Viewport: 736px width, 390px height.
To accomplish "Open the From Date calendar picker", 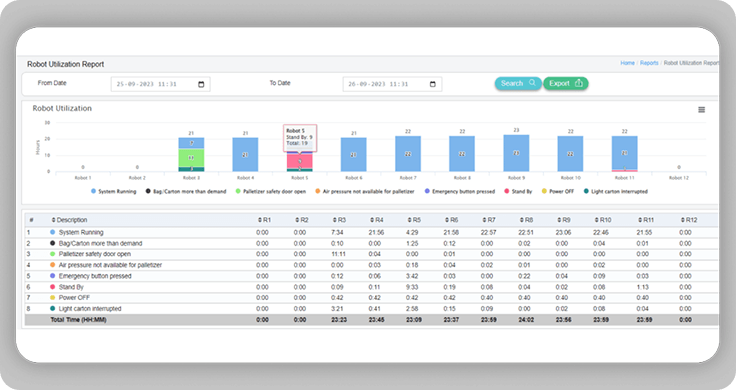I will [x=201, y=84].
